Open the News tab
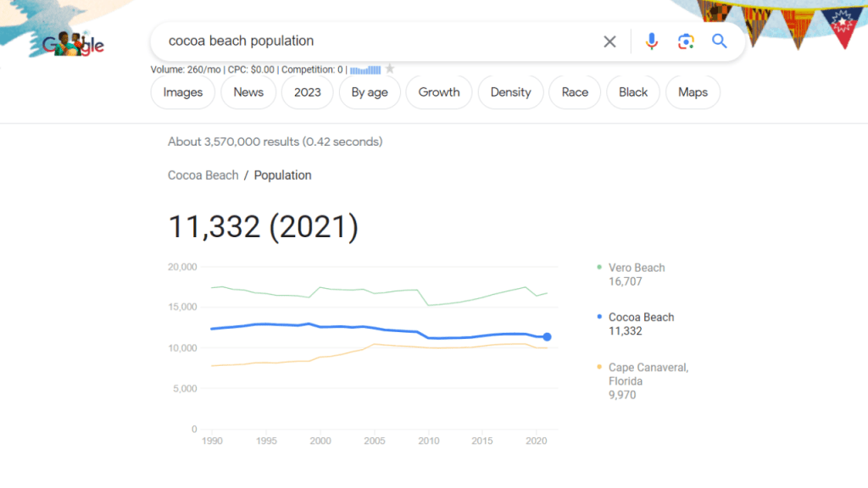The width and height of the screenshot is (868, 488). coord(248,92)
